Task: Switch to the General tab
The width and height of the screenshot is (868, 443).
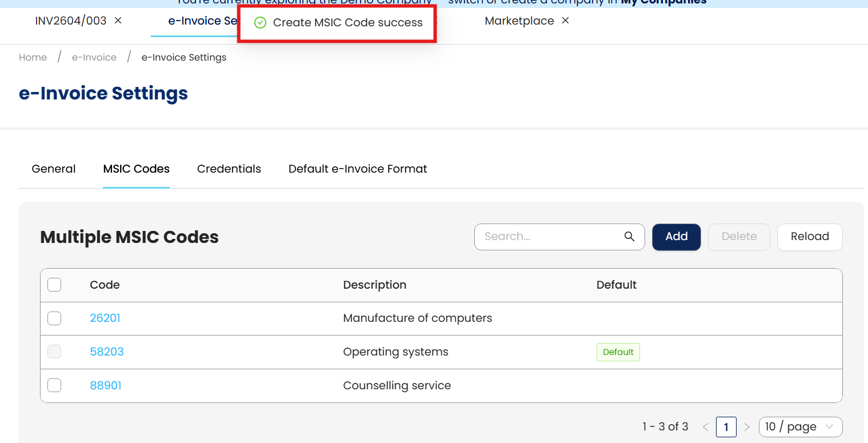Action: (54, 169)
